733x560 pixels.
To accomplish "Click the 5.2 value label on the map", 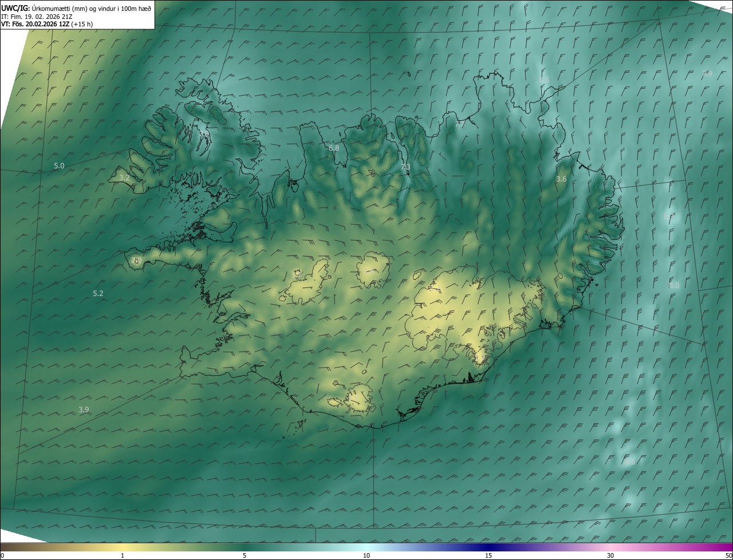I will point(98,294).
